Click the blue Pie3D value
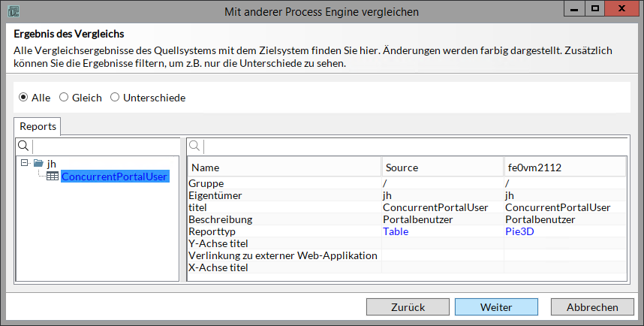 (519, 231)
